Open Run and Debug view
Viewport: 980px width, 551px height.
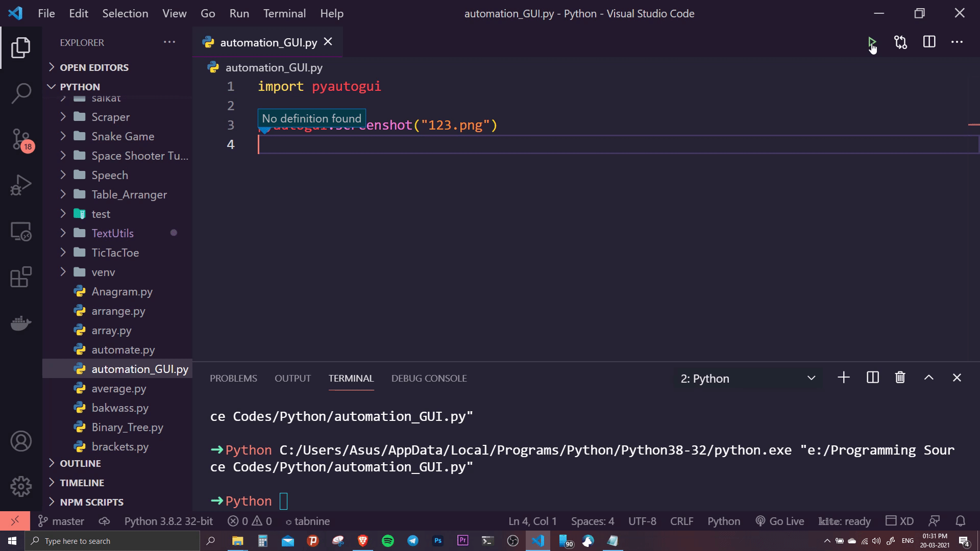point(21,185)
